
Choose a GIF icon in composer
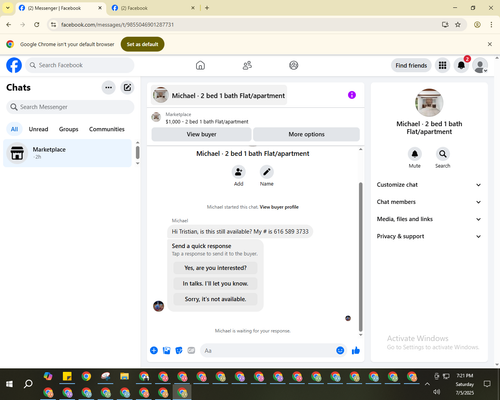(191, 350)
